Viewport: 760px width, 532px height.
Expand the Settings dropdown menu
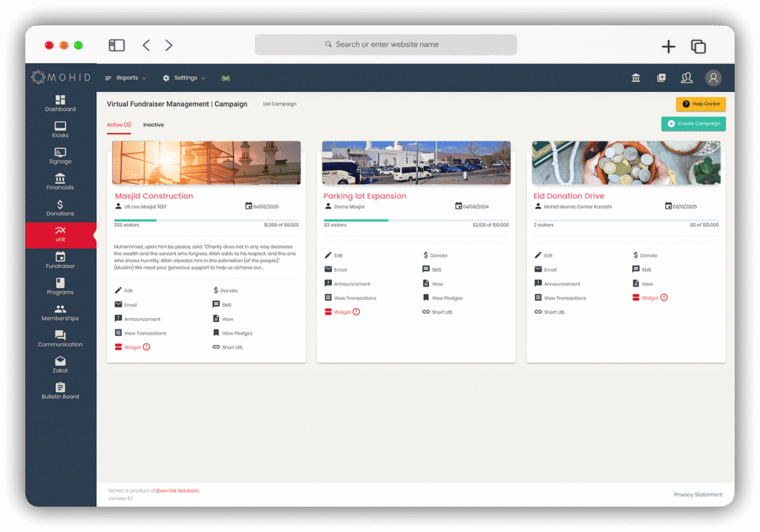coord(184,78)
